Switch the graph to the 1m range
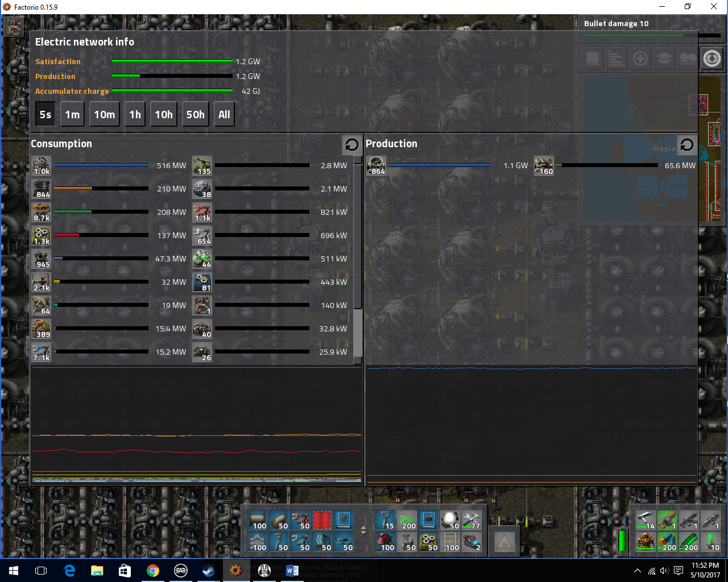728x582 pixels. click(72, 114)
